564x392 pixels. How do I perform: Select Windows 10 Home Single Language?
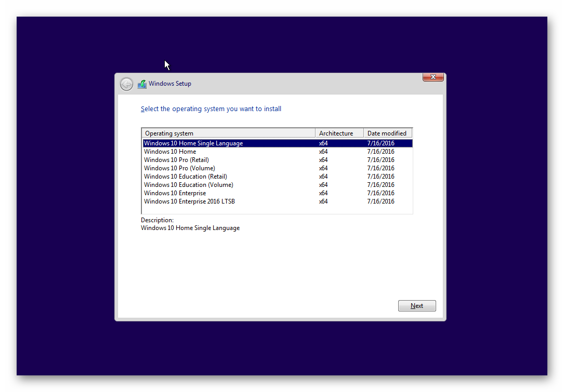point(278,143)
